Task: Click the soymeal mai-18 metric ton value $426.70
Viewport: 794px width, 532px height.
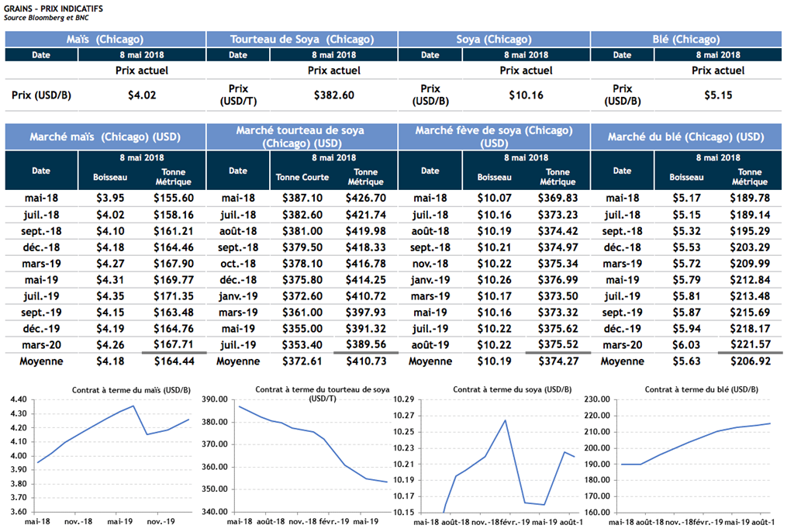Action: 366,199
